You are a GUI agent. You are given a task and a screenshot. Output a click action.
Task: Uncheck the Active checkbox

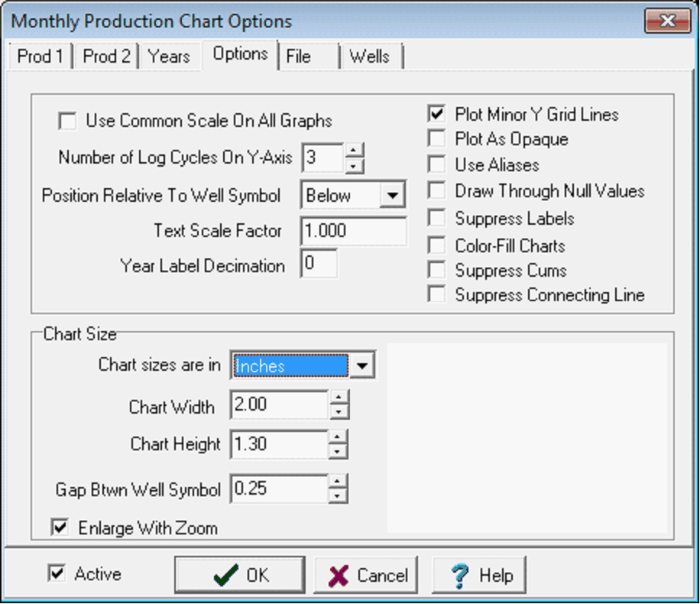pos(57,573)
